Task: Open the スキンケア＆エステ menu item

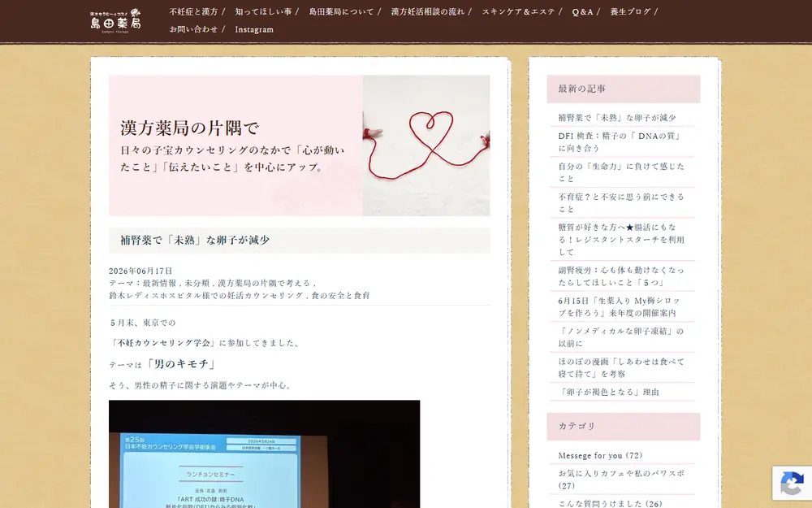Action: click(x=518, y=11)
